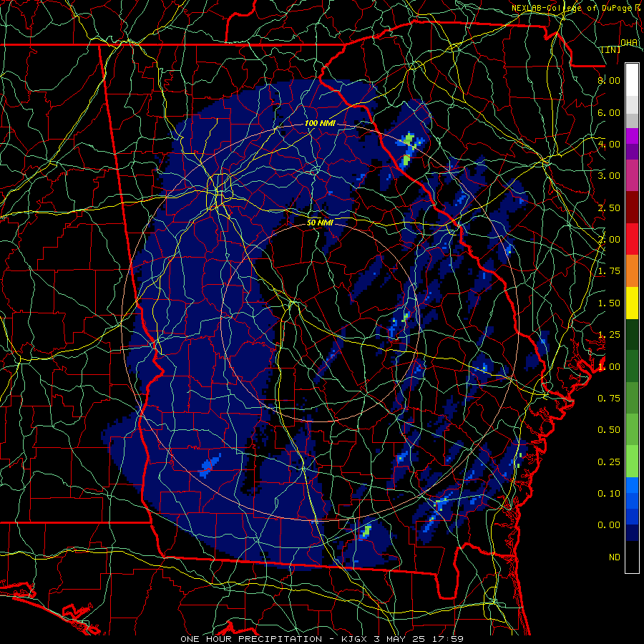Click the OHA product code label

coord(629,43)
